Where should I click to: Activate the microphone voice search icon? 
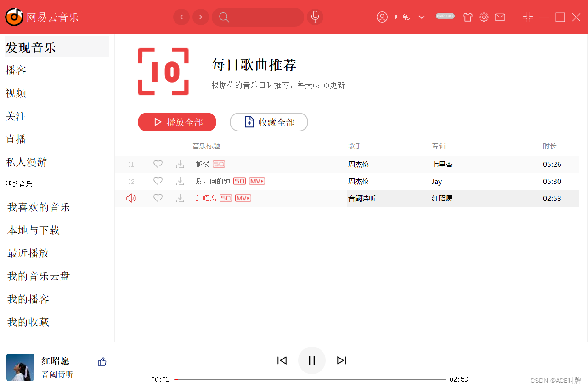tap(315, 17)
